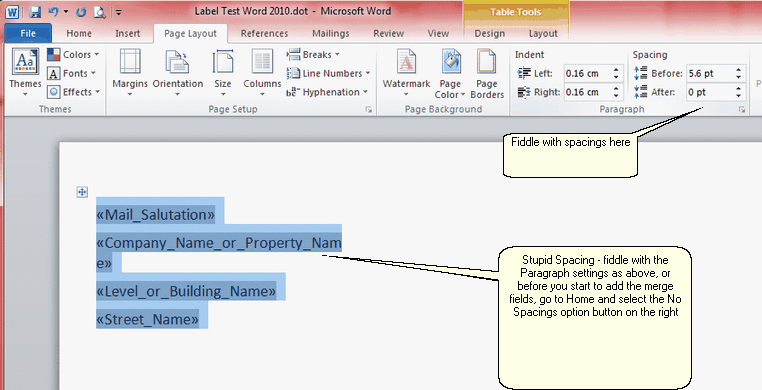This screenshot has height=390, width=762.
Task: Switch to the View tab
Action: 438,34
